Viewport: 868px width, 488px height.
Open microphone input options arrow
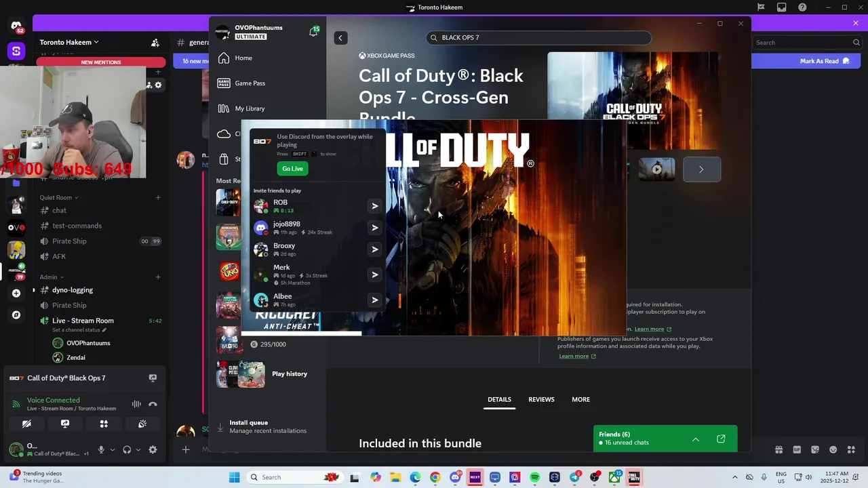click(x=113, y=450)
